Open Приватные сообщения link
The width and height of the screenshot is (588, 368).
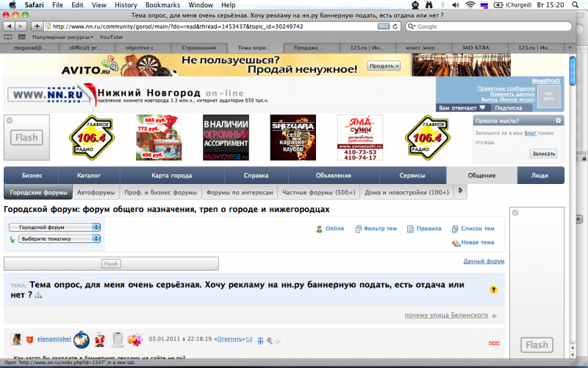[506, 88]
